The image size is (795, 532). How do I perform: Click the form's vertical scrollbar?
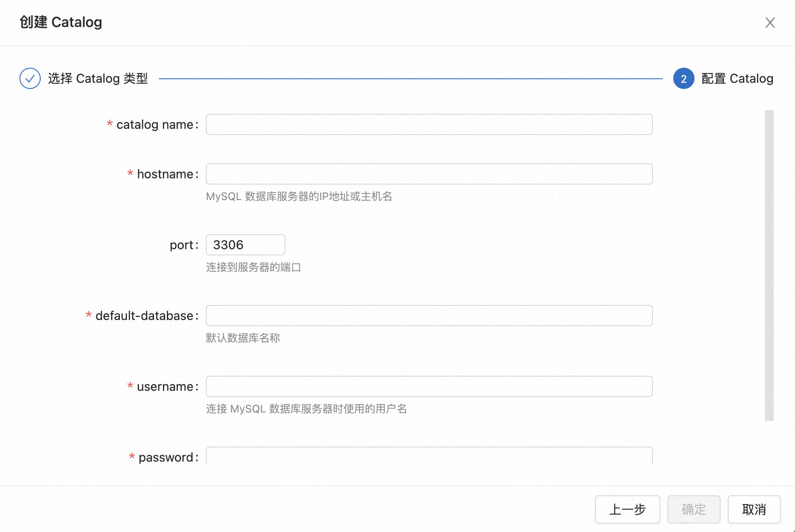pyautogui.click(x=769, y=266)
